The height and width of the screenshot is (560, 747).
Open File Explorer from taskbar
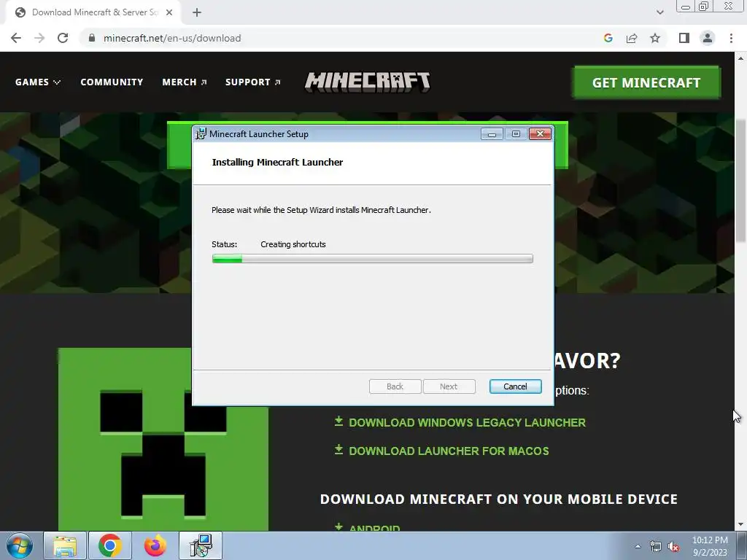(65, 545)
